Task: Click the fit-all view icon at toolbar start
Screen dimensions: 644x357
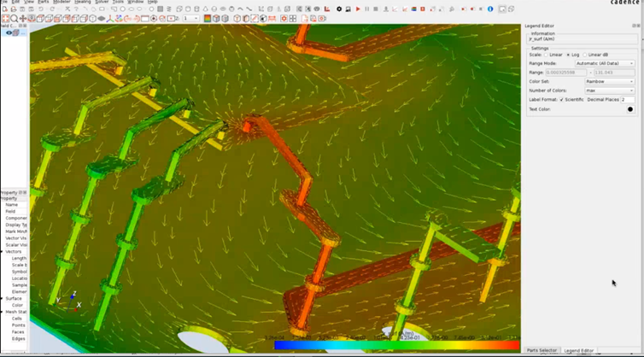Action: pyautogui.click(x=4, y=18)
